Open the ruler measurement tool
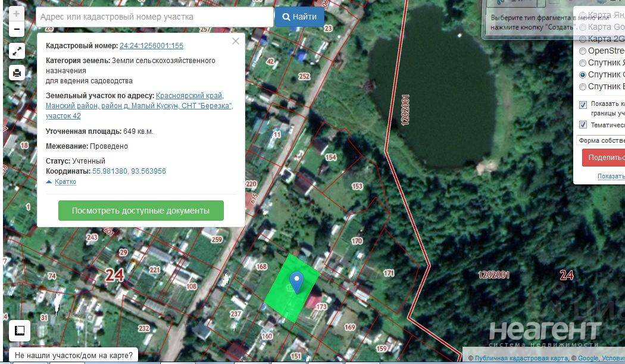Screen dimensions: 625x364 click(18, 330)
